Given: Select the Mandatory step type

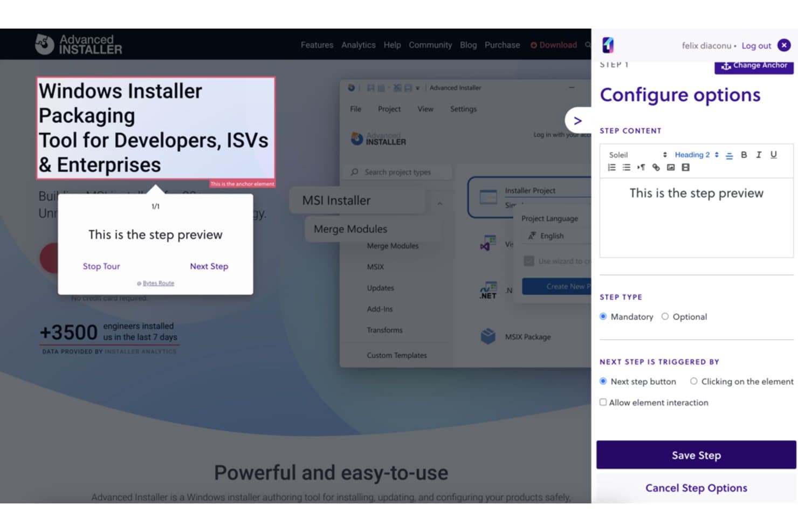Looking at the screenshot, I should pos(603,316).
